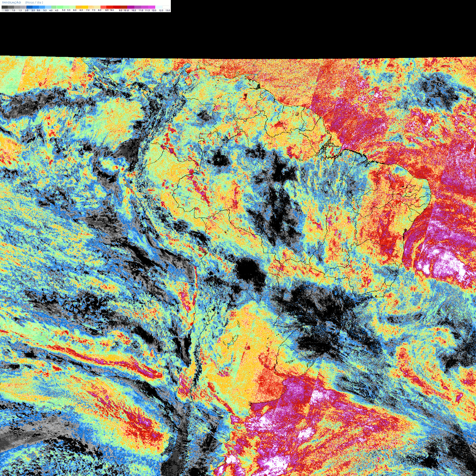Click the '5.5' legend value

(69, 10)
